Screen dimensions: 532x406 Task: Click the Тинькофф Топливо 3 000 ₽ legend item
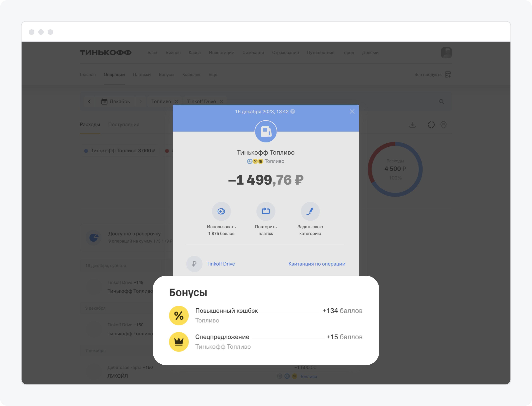tap(119, 151)
